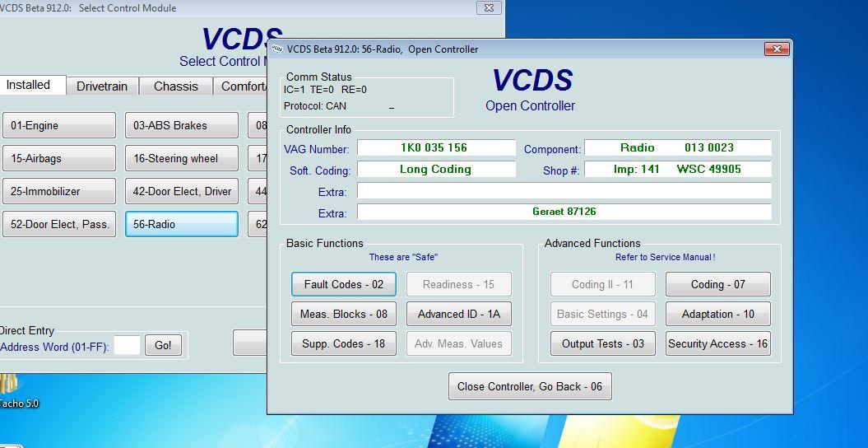Image resolution: width=868 pixels, height=448 pixels.
Task: Click Meas. Blocks - 08 button
Action: tap(343, 314)
